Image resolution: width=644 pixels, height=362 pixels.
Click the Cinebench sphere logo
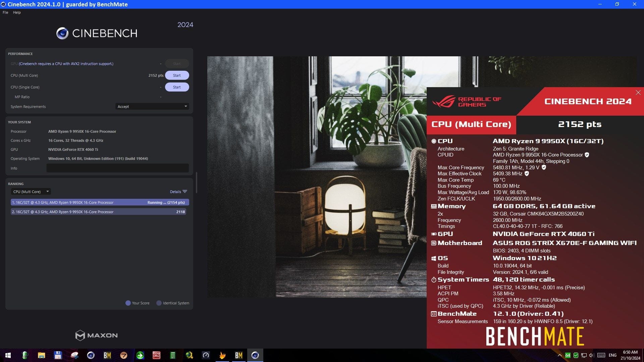pos(62,33)
